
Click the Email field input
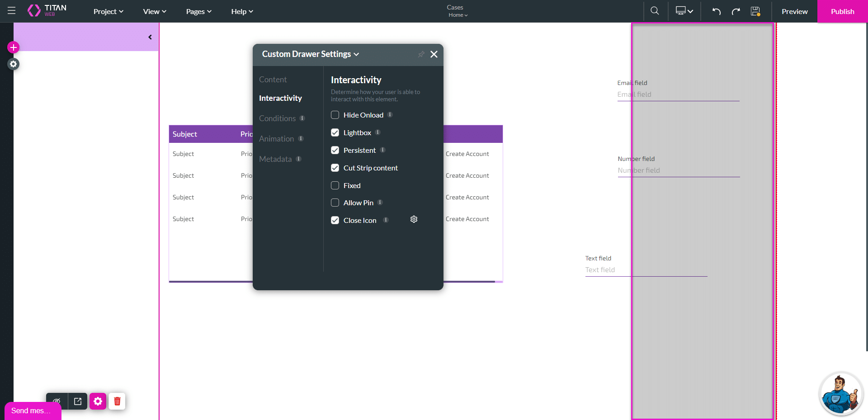point(678,94)
